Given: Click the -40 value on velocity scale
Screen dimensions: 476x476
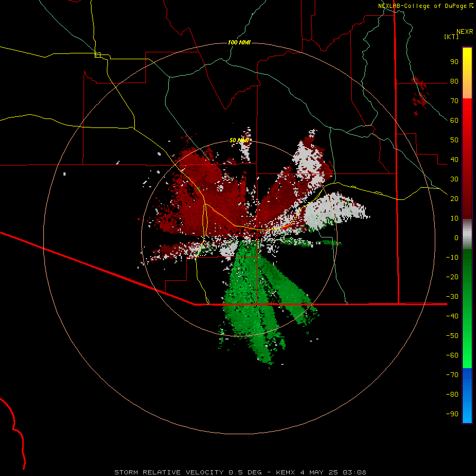Looking at the screenshot, I should coord(452,316).
